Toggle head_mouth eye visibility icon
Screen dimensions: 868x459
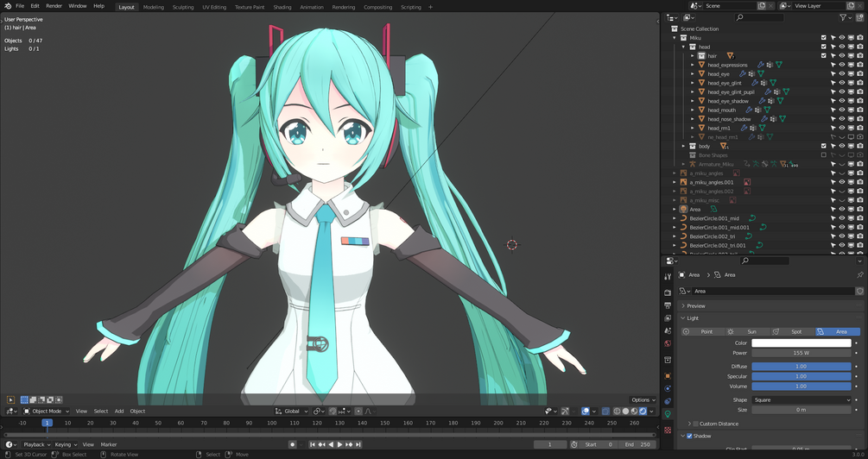point(842,110)
